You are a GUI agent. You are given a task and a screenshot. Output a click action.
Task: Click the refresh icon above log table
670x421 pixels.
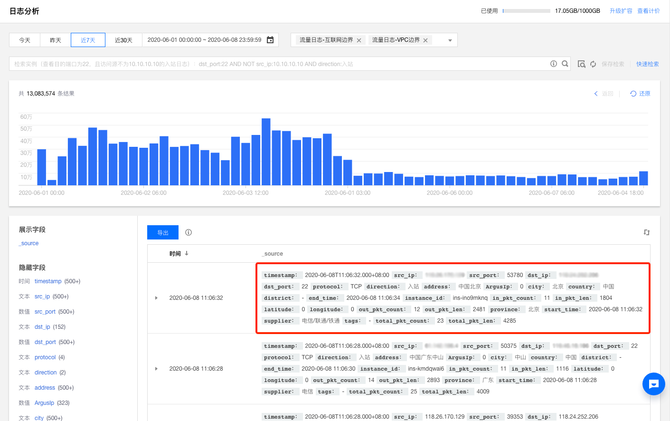click(x=646, y=232)
